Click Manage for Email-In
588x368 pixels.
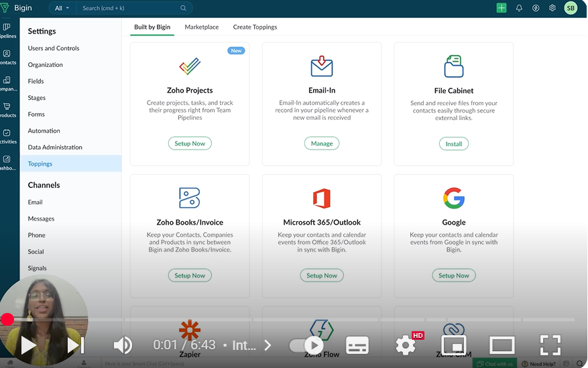click(322, 143)
